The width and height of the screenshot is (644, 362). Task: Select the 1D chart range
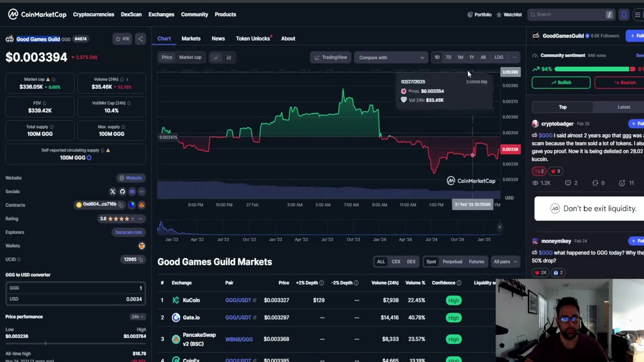click(437, 57)
